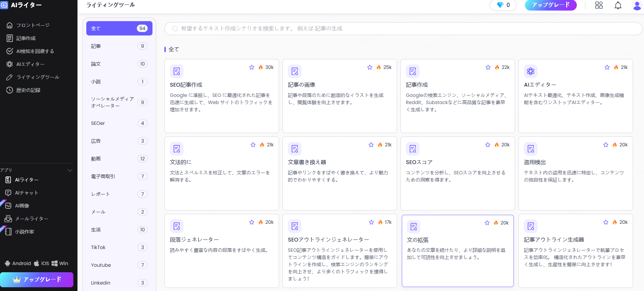
Task: Click the notification bell icon
Action: click(618, 5)
